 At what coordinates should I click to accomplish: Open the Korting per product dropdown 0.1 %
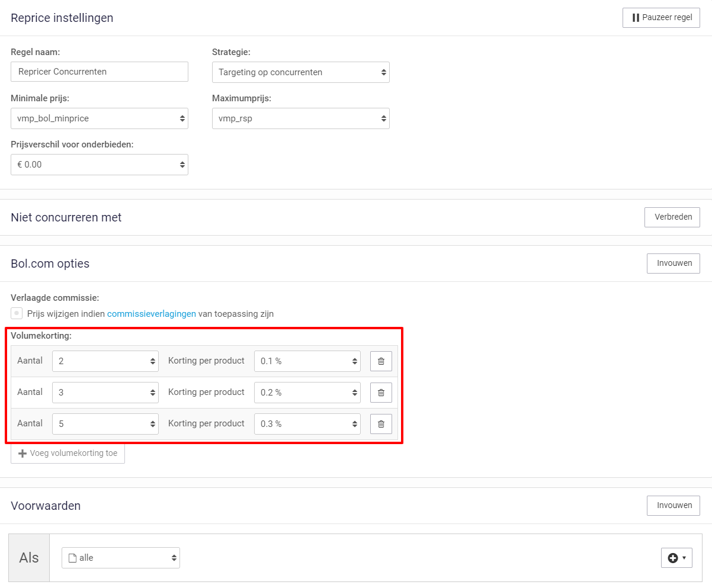coord(307,361)
